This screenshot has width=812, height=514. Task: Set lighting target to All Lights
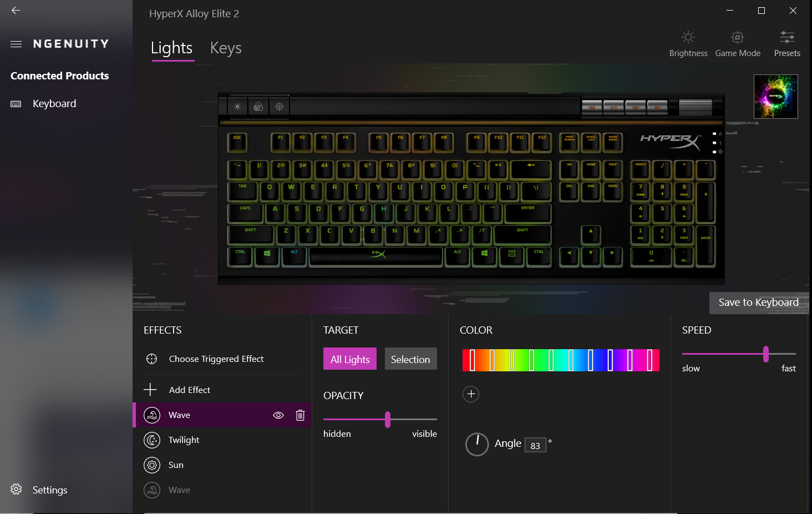(349, 359)
